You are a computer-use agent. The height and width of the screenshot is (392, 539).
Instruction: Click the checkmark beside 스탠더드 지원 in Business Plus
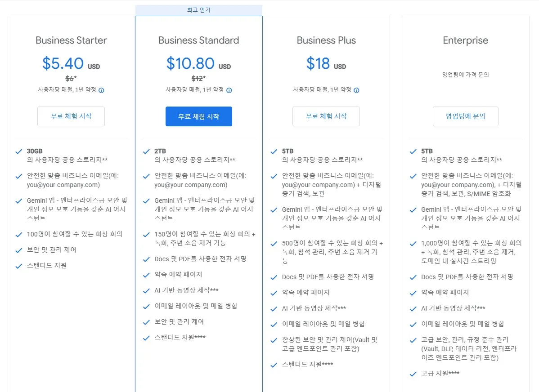tap(274, 364)
